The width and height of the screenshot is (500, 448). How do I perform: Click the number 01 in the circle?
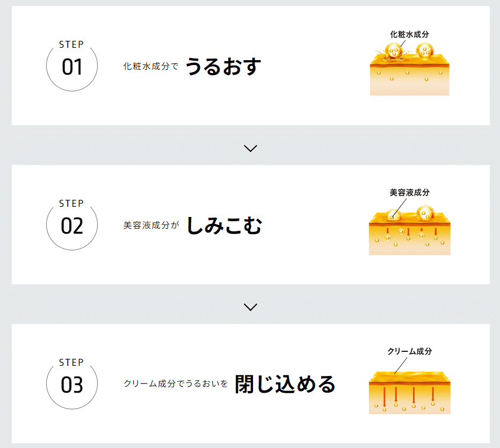(72, 67)
